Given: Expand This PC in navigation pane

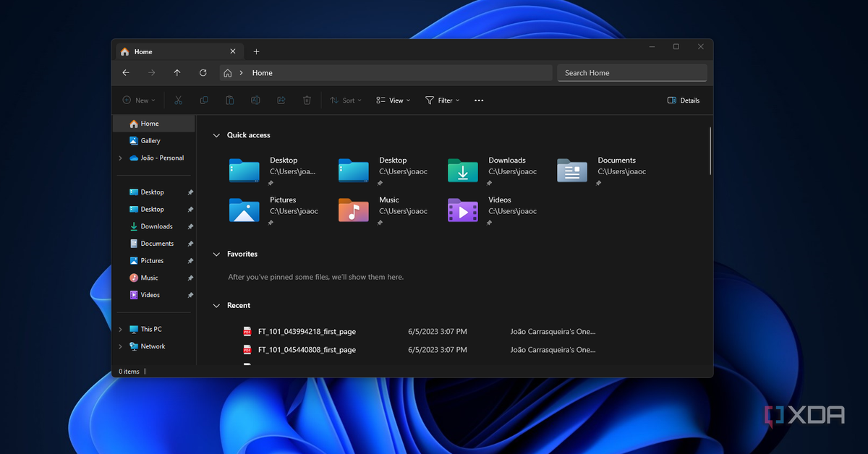Looking at the screenshot, I should coord(121,330).
